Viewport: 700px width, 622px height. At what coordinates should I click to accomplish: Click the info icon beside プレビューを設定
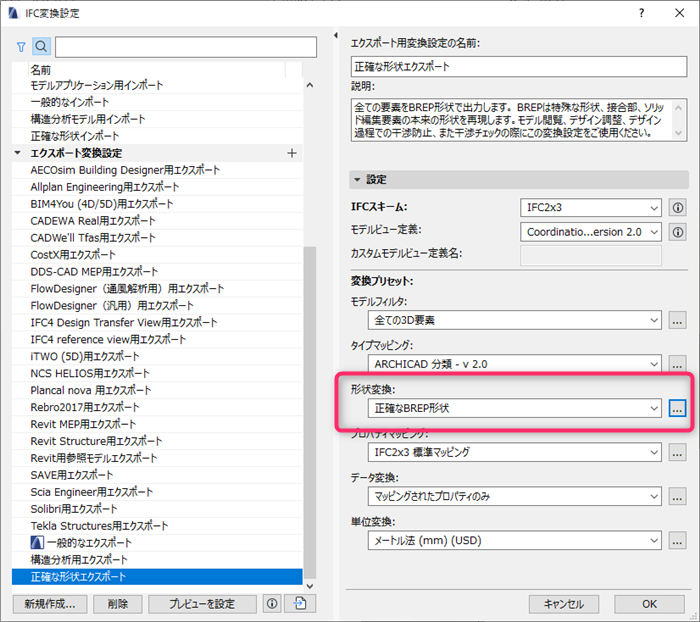click(x=272, y=604)
